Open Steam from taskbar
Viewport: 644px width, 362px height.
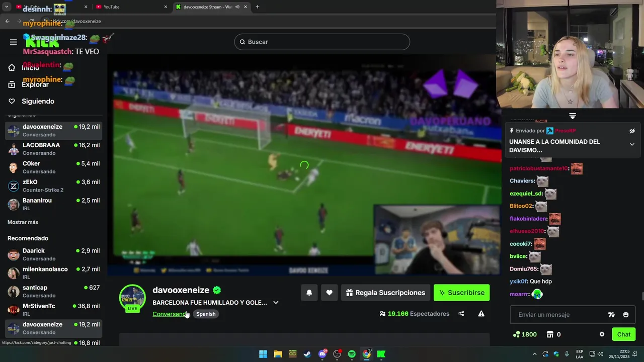coord(307,354)
